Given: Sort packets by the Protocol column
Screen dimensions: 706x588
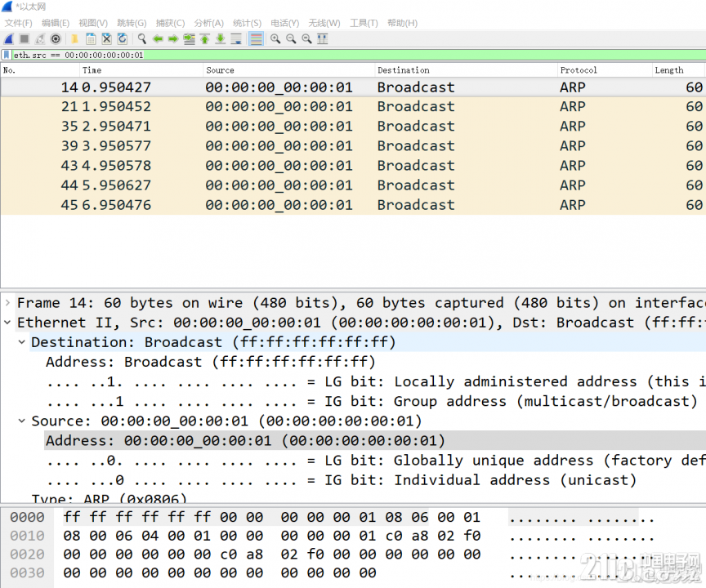Looking at the screenshot, I should (605, 70).
